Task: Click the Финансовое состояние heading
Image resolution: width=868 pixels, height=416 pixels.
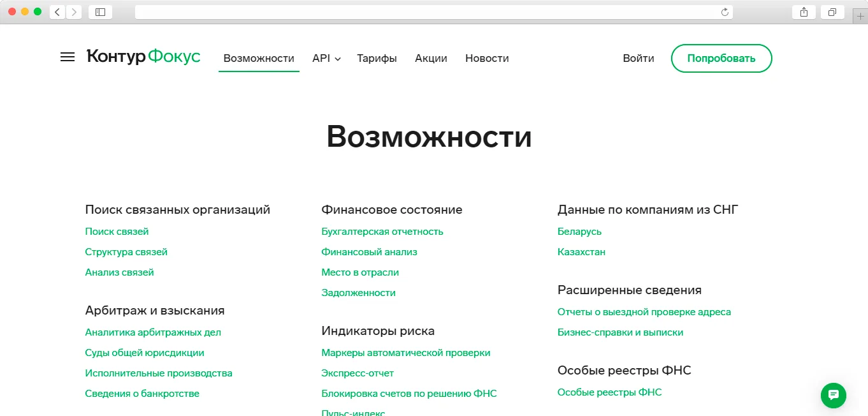Action: pyautogui.click(x=392, y=210)
